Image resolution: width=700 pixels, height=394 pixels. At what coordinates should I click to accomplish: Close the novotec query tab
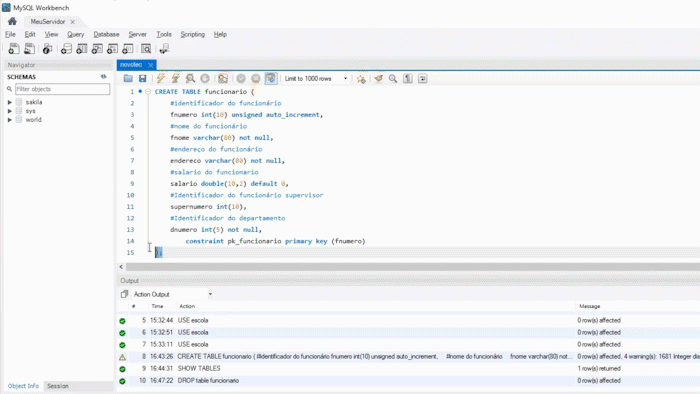150,65
